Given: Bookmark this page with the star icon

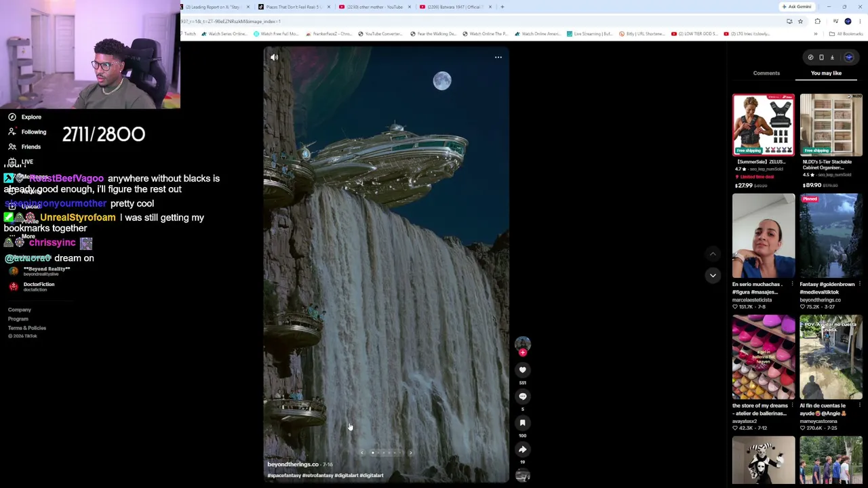Looking at the screenshot, I should (x=800, y=22).
